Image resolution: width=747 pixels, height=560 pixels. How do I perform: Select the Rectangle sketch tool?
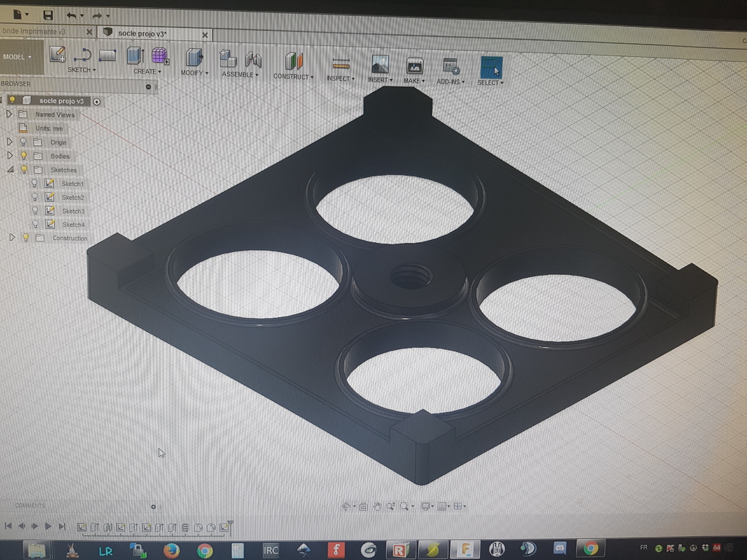click(x=107, y=55)
